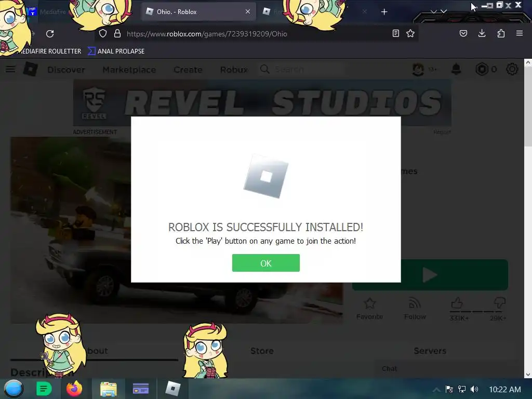Open the Robux balance icon
The image size is (532, 399).
click(482, 69)
